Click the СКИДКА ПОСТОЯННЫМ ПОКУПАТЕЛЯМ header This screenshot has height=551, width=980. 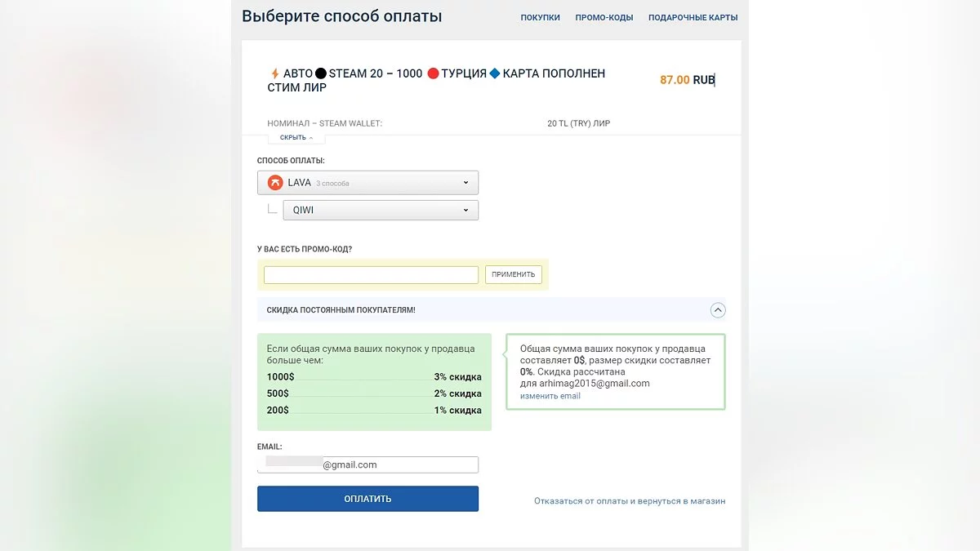coord(341,310)
